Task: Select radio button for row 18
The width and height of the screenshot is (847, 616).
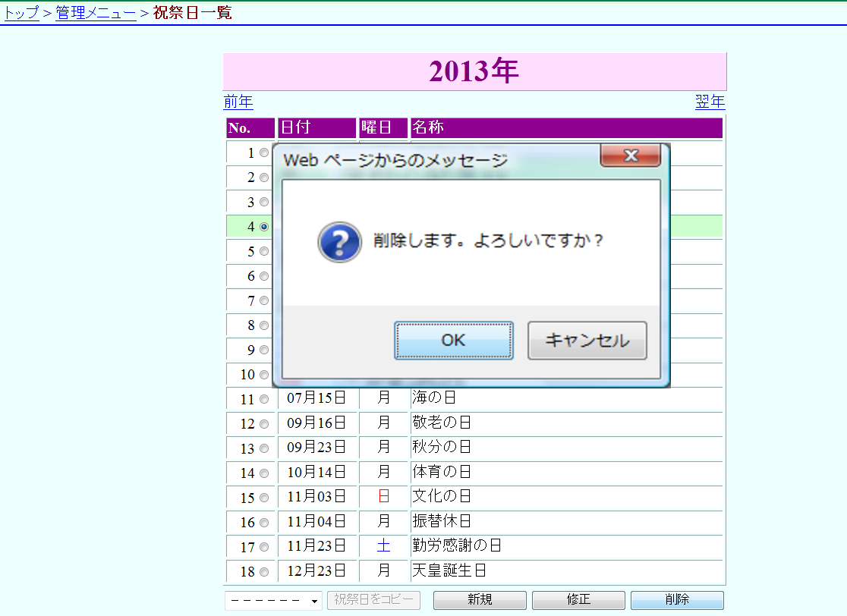Action: click(x=264, y=572)
